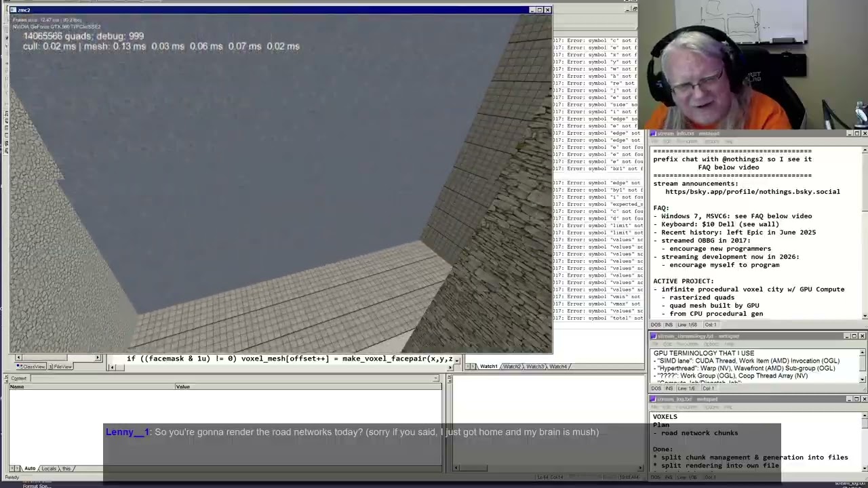
Task: Click the stream_info.txt notepad title icon
Action: (x=654, y=134)
